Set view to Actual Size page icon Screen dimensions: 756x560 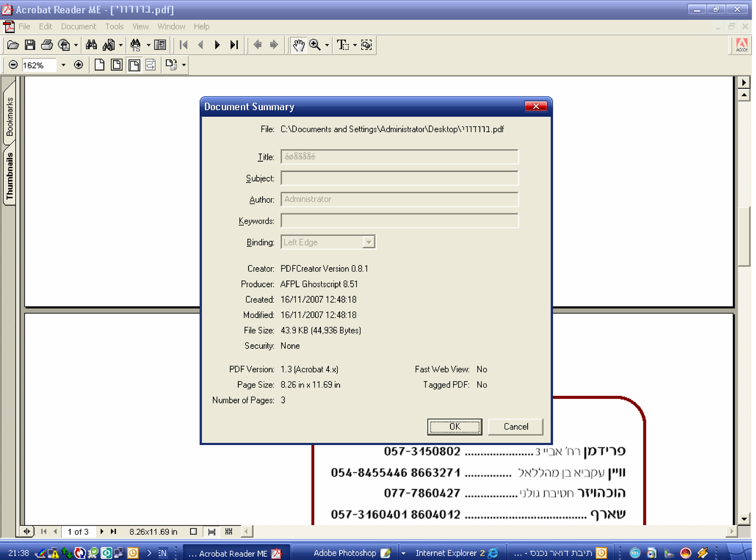[x=99, y=65]
